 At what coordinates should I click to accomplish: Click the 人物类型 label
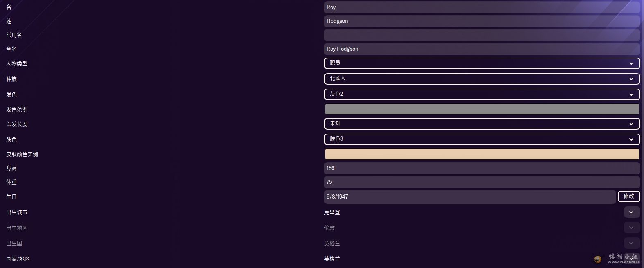(x=17, y=64)
